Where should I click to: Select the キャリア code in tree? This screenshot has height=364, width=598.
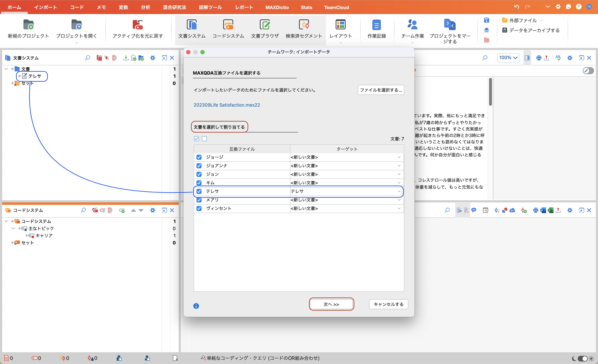(44, 235)
